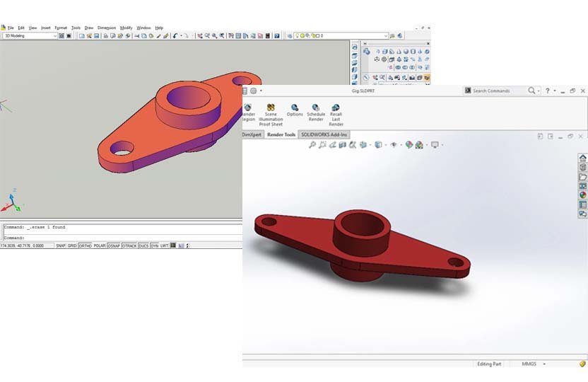This screenshot has height=382, width=588.
Task: Toggle SNAP mode in status bar
Action: point(61,245)
